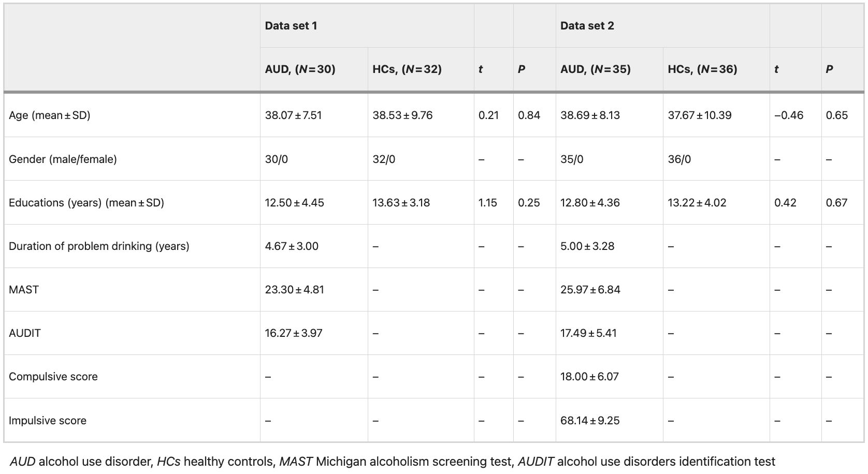The height and width of the screenshot is (474, 868).
Task: Click the "Impulsive score" row label
Action: point(48,421)
